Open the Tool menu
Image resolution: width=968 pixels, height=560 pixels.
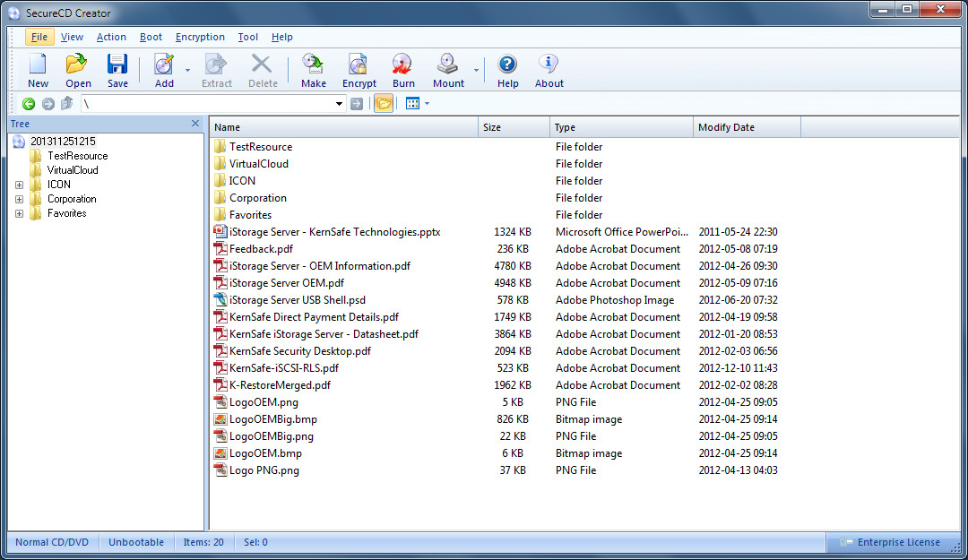tap(247, 37)
